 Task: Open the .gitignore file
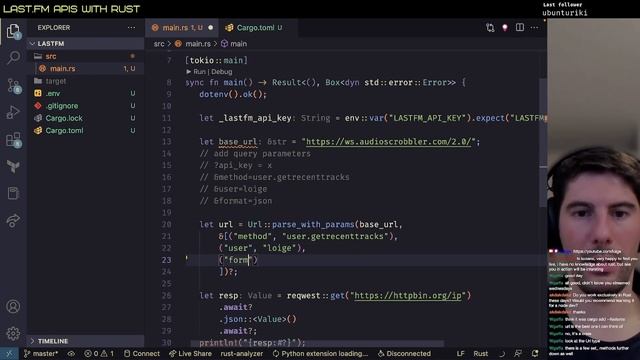[87, 106]
